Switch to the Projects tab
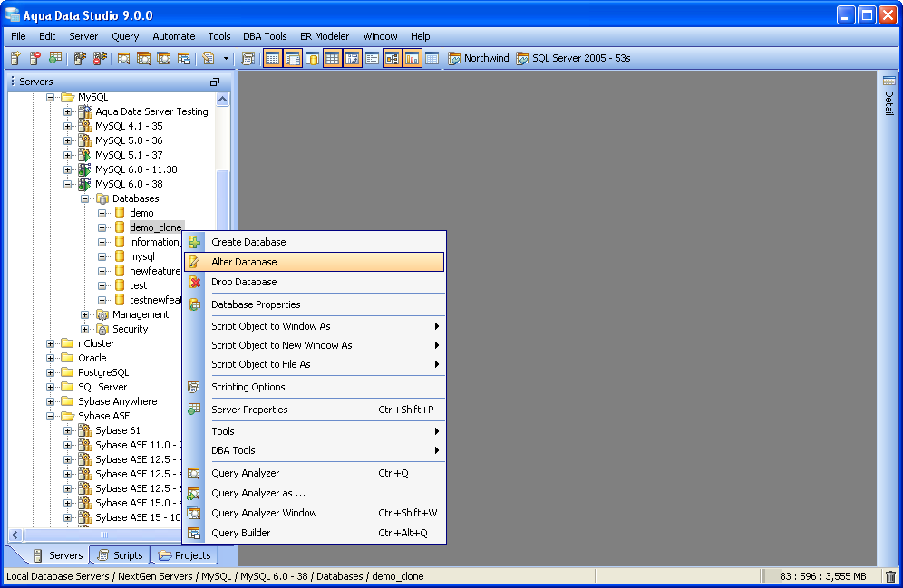The width and height of the screenshot is (903, 588). pos(185,555)
